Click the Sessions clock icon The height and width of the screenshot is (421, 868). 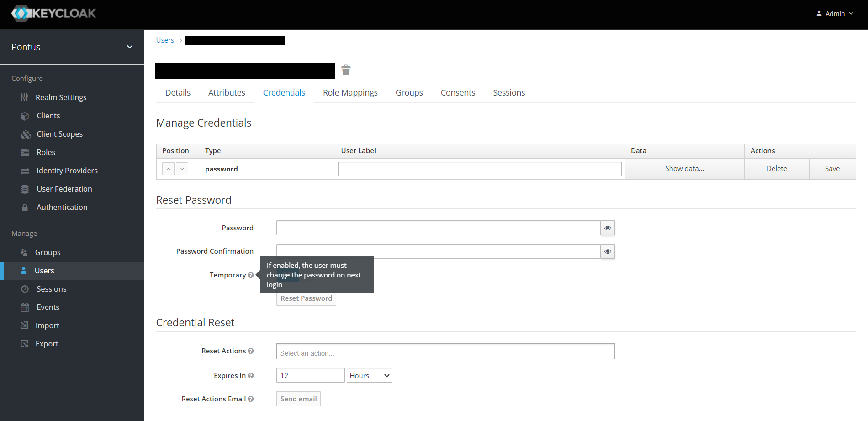pos(25,289)
